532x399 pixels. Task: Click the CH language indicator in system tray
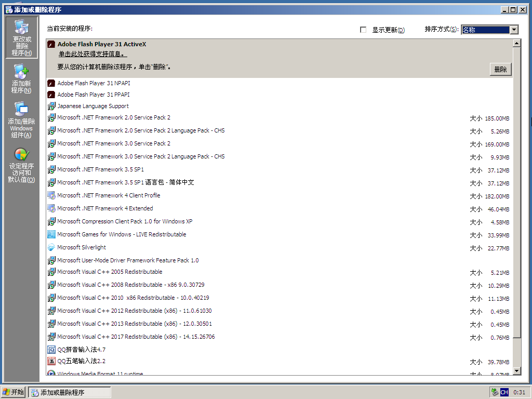coord(503,392)
